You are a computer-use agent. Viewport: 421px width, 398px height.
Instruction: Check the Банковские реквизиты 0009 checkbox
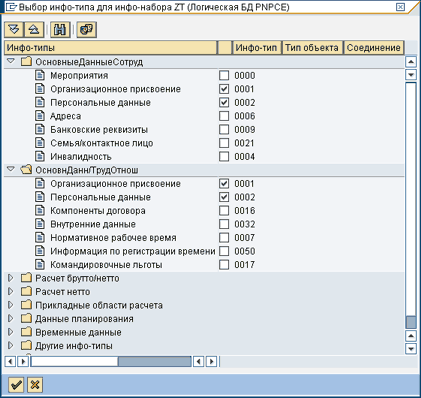[x=224, y=129]
